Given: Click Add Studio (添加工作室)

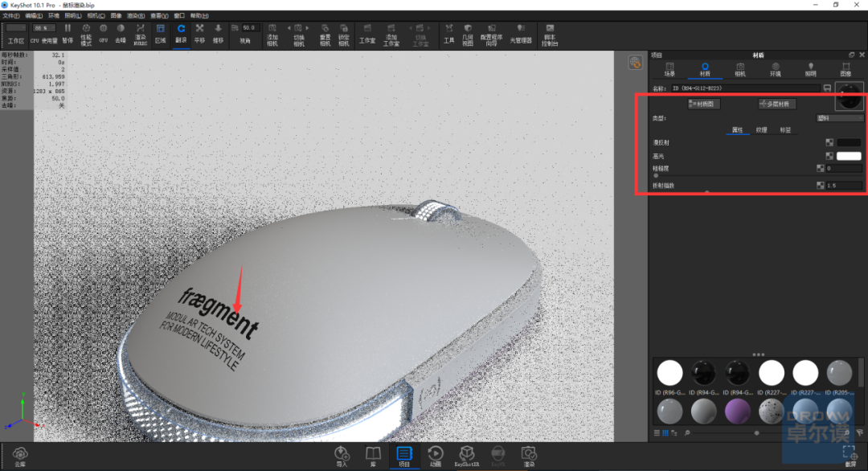Looking at the screenshot, I should click(x=391, y=35).
